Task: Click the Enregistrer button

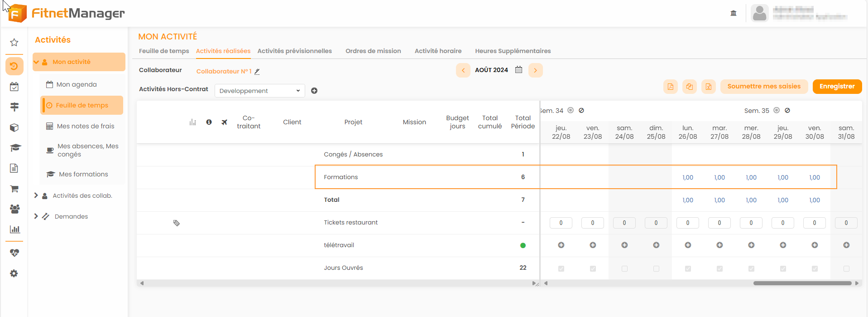Action: tap(837, 87)
